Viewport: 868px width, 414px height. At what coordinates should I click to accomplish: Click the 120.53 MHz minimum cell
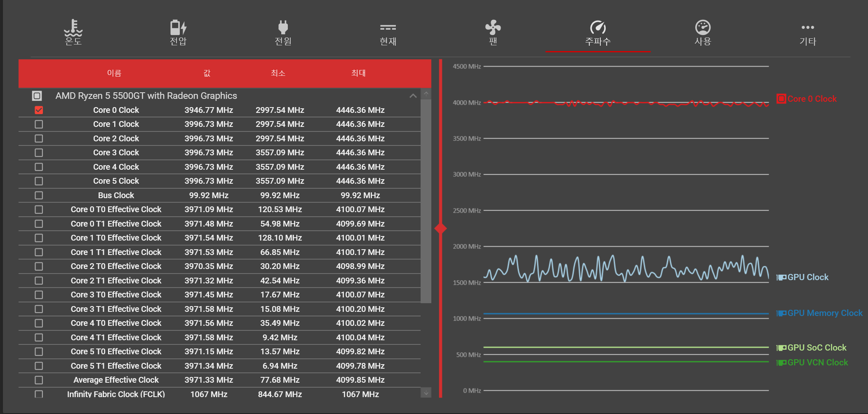pos(280,209)
